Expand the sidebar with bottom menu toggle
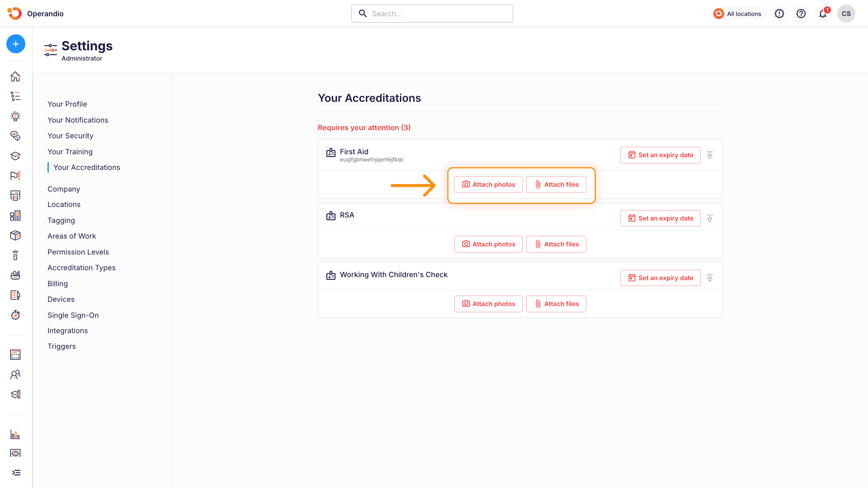 point(16,473)
